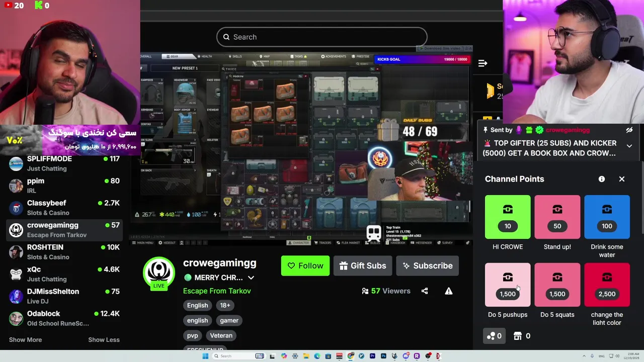
Task: Click the HEALTH tab in stream video
Action: click(205, 56)
